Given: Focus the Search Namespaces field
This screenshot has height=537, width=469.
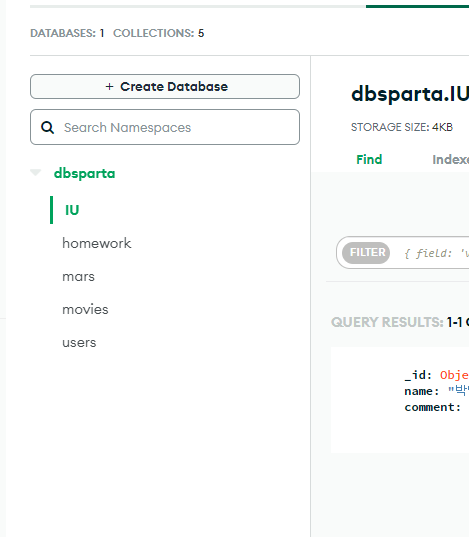Looking at the screenshot, I should point(165,127).
